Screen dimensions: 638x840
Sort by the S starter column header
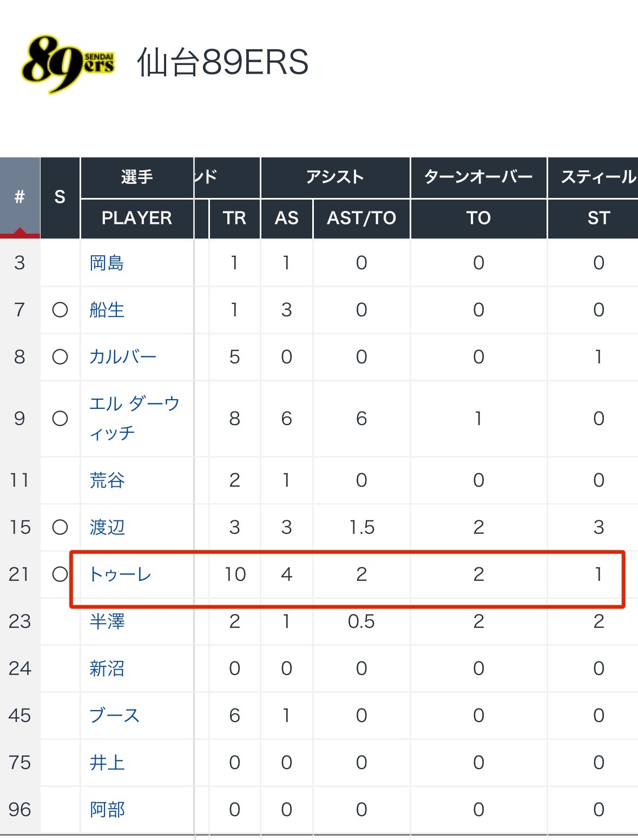60,197
